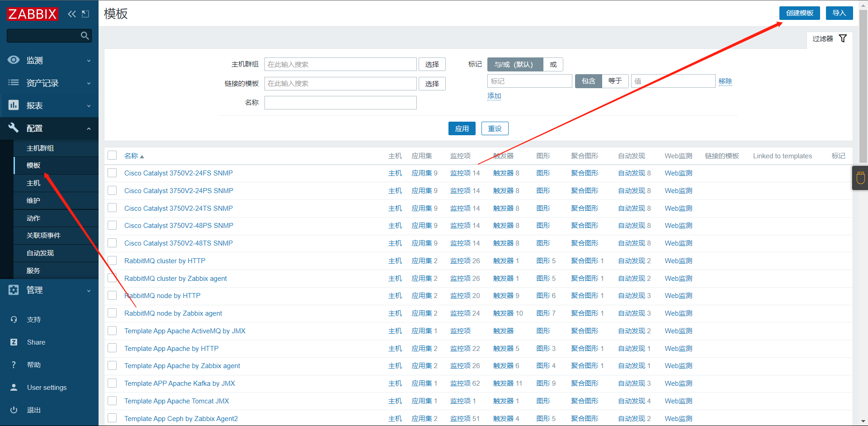The height and width of the screenshot is (426, 868).
Task: Expand the 监测 menu chevron
Action: (89, 61)
